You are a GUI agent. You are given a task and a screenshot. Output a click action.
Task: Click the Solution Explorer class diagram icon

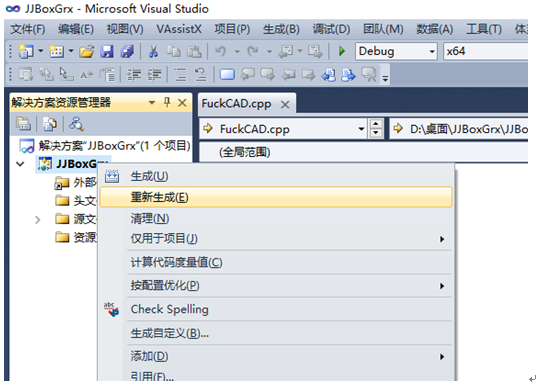tap(76, 124)
